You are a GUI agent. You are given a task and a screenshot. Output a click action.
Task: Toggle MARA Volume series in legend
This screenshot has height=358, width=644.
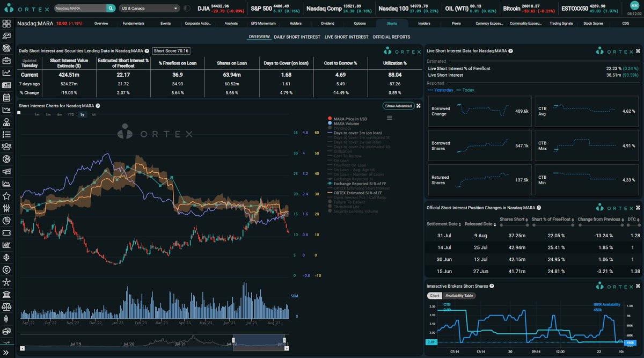[x=343, y=123]
